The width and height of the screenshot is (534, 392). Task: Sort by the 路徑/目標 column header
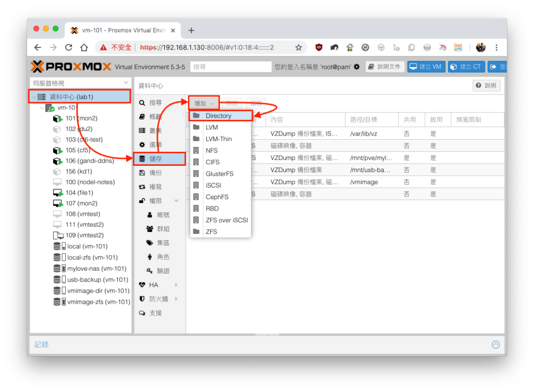371,119
